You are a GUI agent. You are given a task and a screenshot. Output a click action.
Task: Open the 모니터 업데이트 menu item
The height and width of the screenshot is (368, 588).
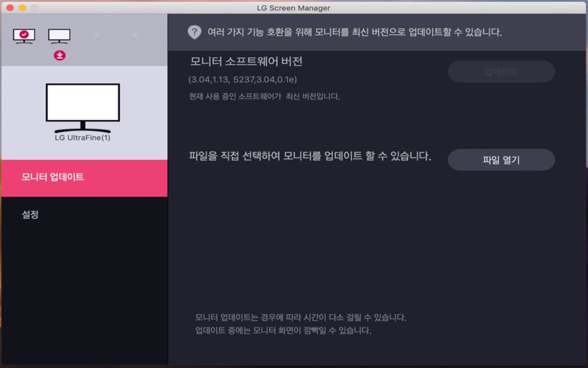click(85, 177)
